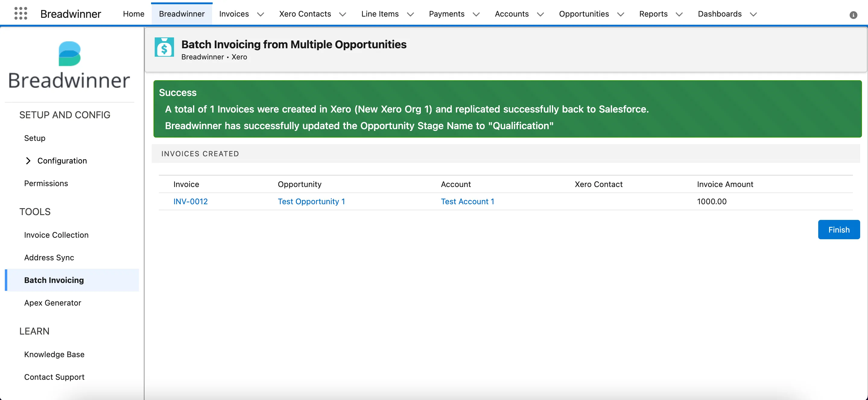Open the App Launcher grid icon
The width and height of the screenshot is (868, 400).
coord(21,14)
